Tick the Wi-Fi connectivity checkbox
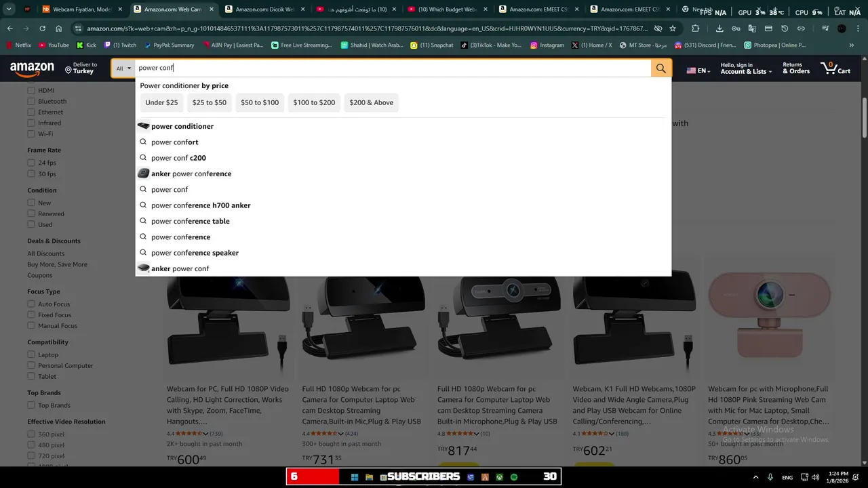 coord(31,134)
